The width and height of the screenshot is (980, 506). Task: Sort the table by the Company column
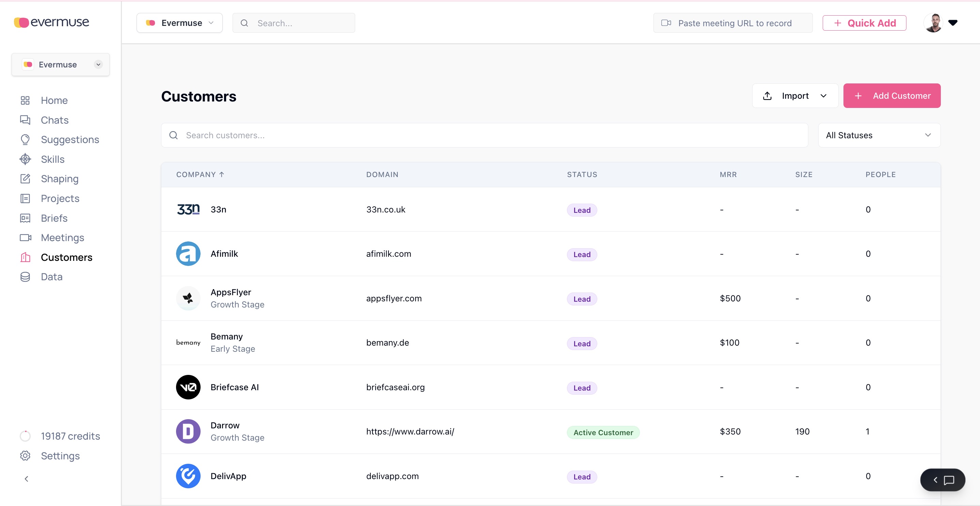[x=200, y=175]
